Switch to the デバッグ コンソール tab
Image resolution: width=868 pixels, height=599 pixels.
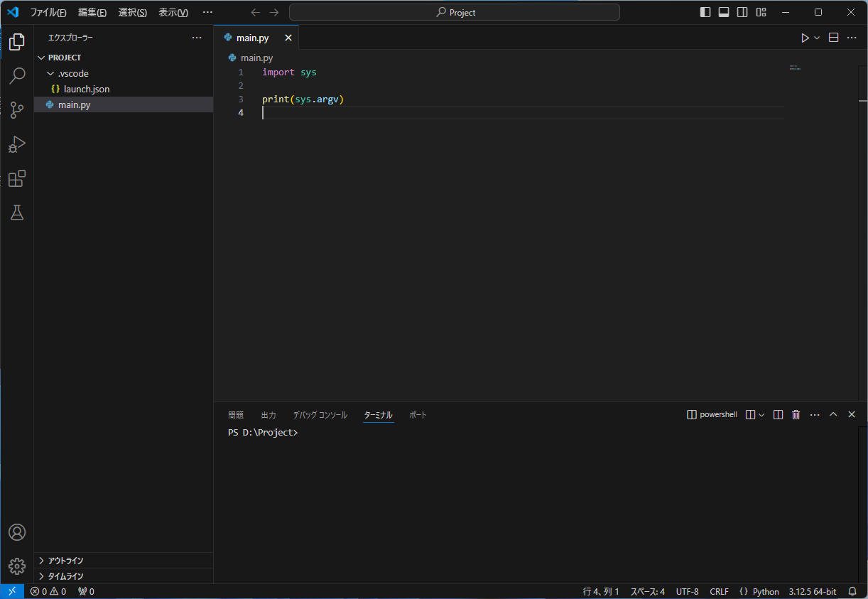(x=320, y=414)
